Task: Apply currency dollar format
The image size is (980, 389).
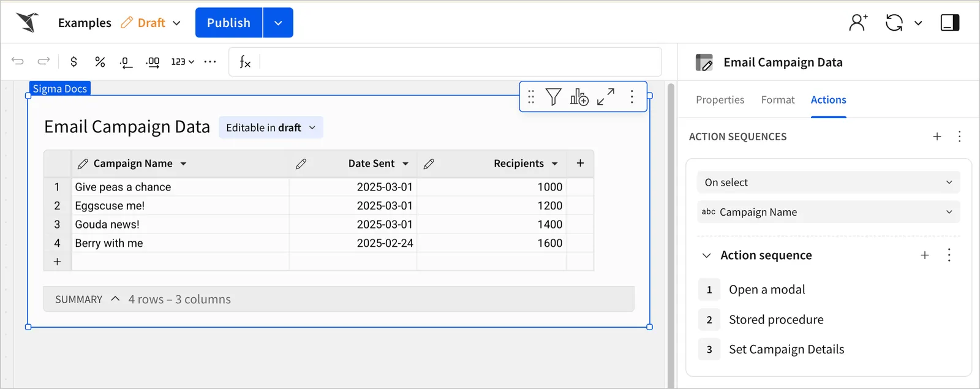Action: click(73, 61)
